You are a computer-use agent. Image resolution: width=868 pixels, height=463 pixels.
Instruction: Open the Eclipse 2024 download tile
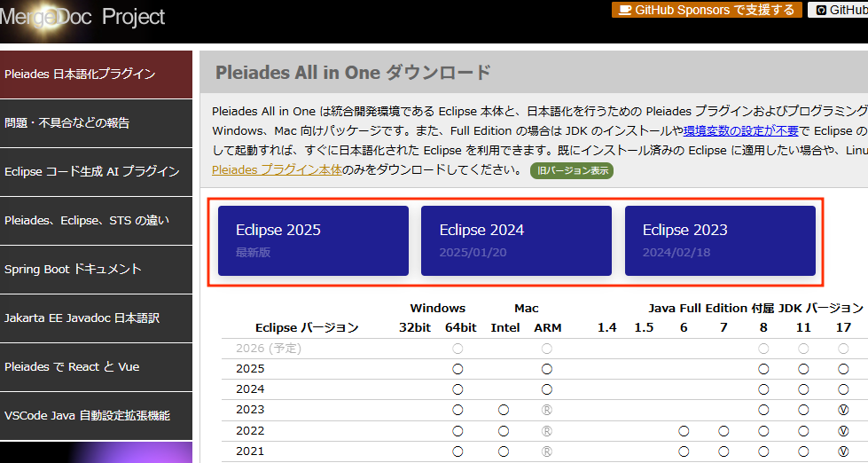pyautogui.click(x=516, y=241)
